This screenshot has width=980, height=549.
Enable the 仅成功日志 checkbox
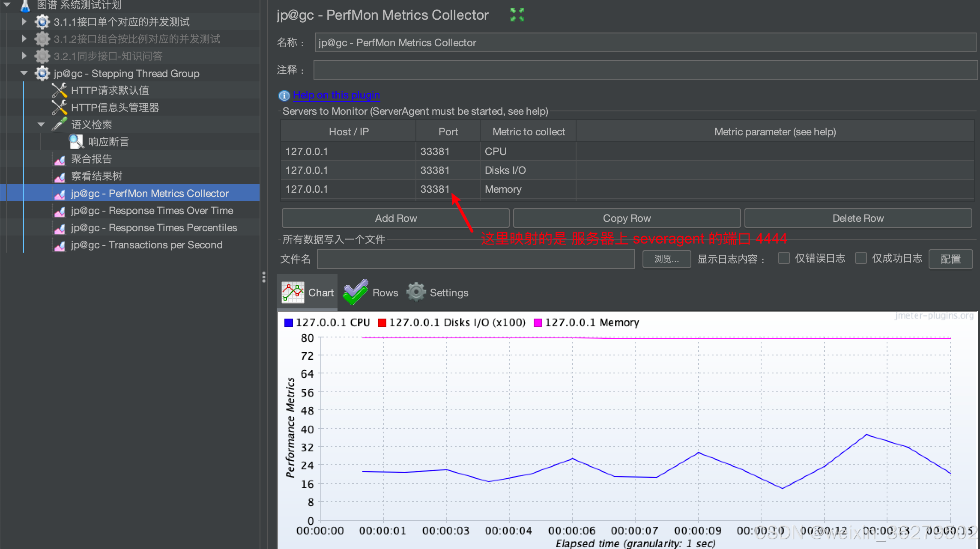point(860,257)
